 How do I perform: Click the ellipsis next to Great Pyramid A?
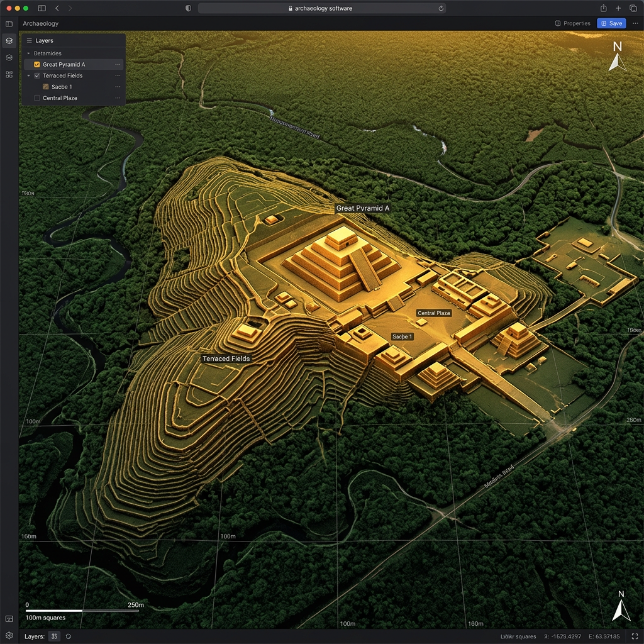(117, 64)
